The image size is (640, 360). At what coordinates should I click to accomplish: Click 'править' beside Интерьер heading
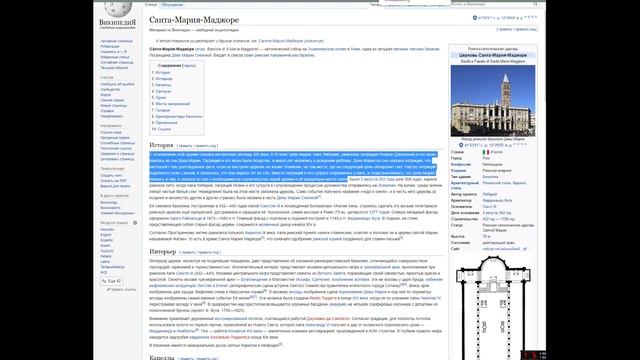(x=188, y=252)
